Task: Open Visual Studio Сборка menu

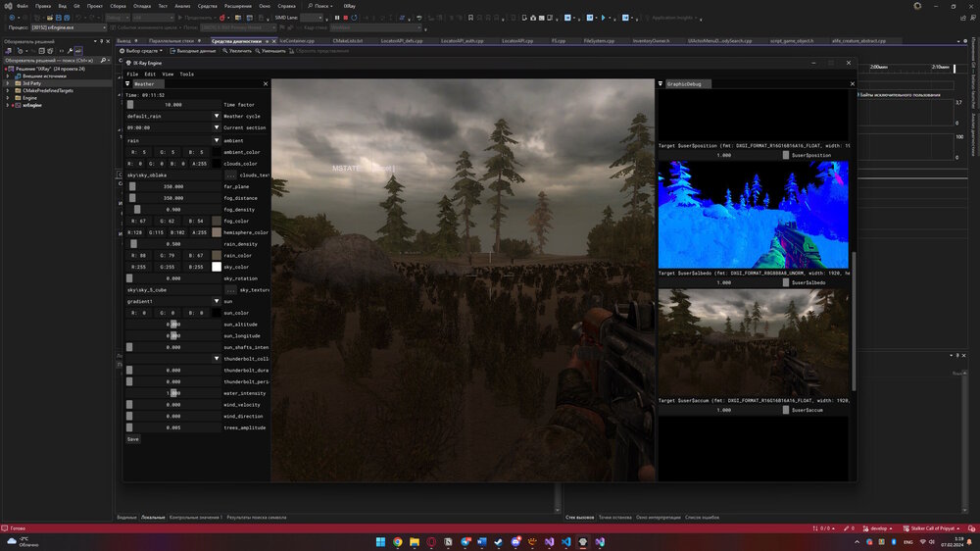Action: click(x=119, y=6)
